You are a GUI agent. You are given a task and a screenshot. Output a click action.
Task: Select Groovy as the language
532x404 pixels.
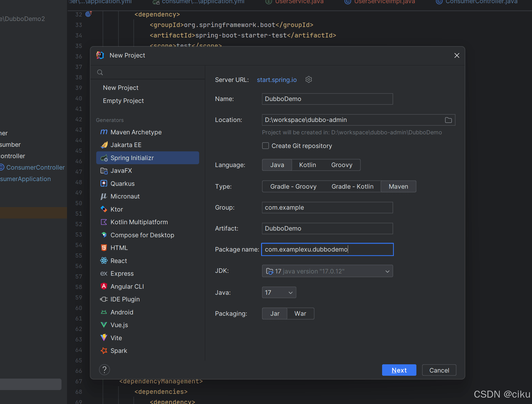point(342,165)
